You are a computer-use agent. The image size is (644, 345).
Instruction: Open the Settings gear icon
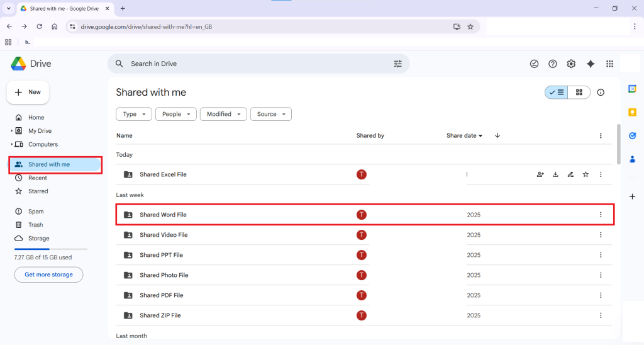tap(571, 64)
